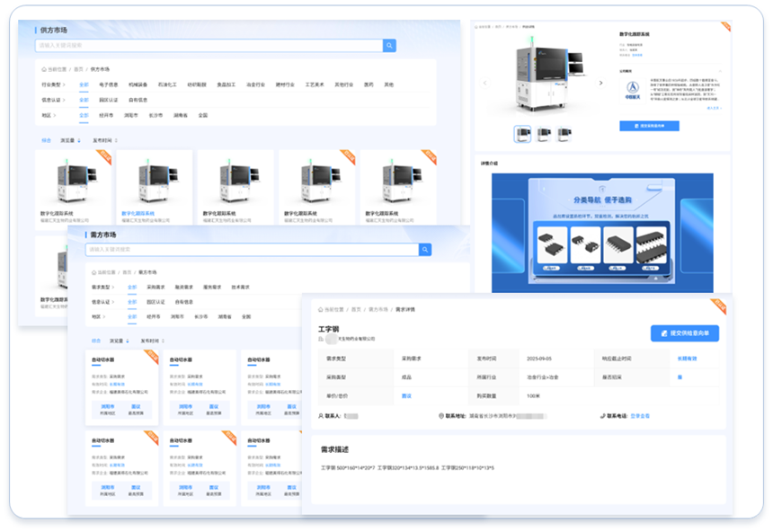Click 登录查看 link next to 联系电话

pos(640,416)
